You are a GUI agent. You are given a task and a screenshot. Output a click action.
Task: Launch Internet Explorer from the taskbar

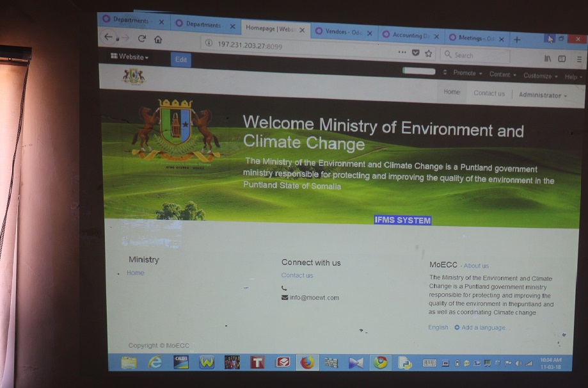pos(155,362)
